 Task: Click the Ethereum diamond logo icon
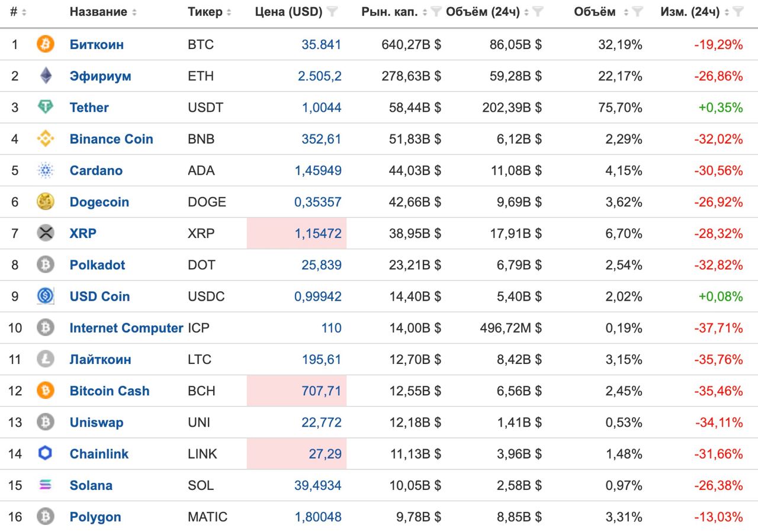coord(45,76)
